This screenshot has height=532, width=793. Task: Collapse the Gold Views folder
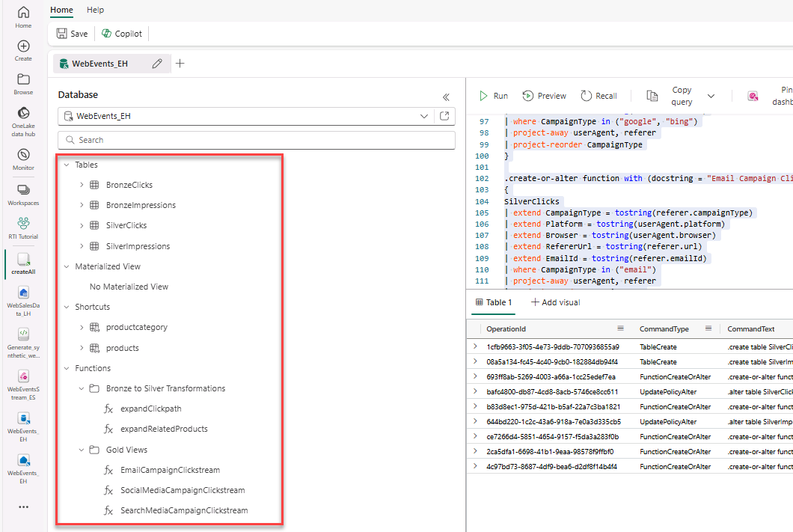(x=82, y=450)
